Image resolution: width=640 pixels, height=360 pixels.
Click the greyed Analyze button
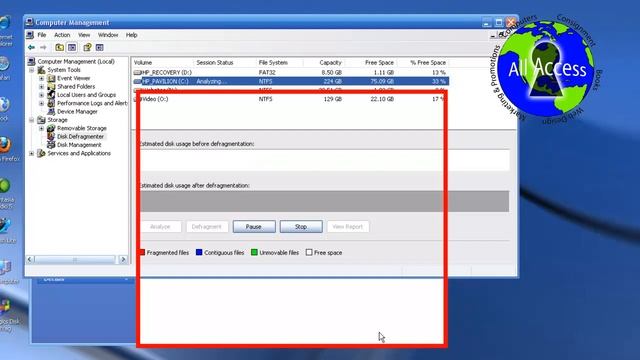(160, 227)
